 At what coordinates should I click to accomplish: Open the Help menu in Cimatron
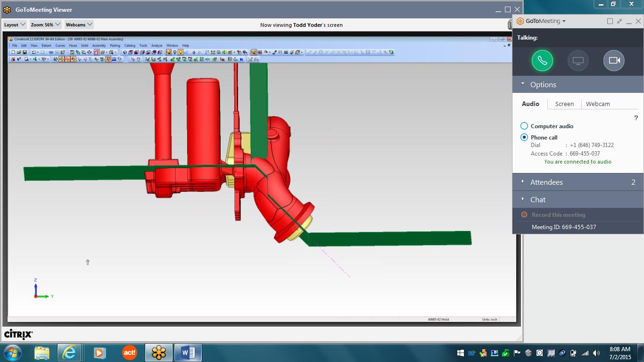185,45
